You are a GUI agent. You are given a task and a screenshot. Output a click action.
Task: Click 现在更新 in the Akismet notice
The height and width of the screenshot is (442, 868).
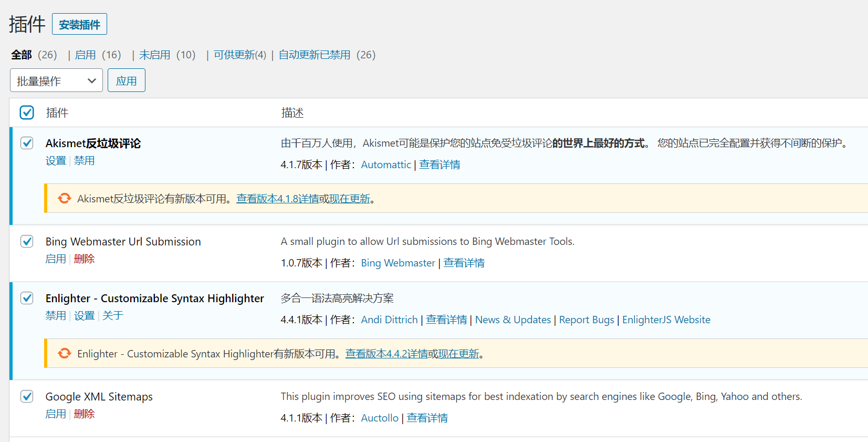349,199
